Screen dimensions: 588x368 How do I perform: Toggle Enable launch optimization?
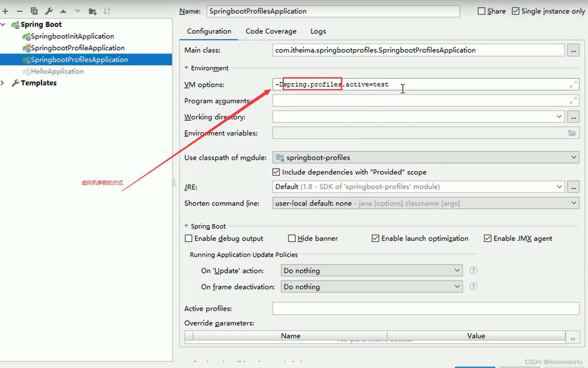pos(375,238)
